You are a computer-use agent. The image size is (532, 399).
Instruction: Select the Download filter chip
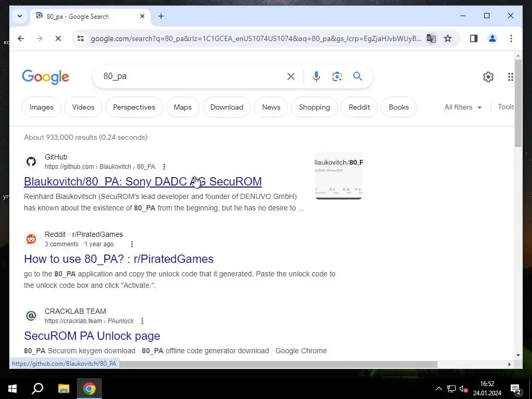click(227, 107)
